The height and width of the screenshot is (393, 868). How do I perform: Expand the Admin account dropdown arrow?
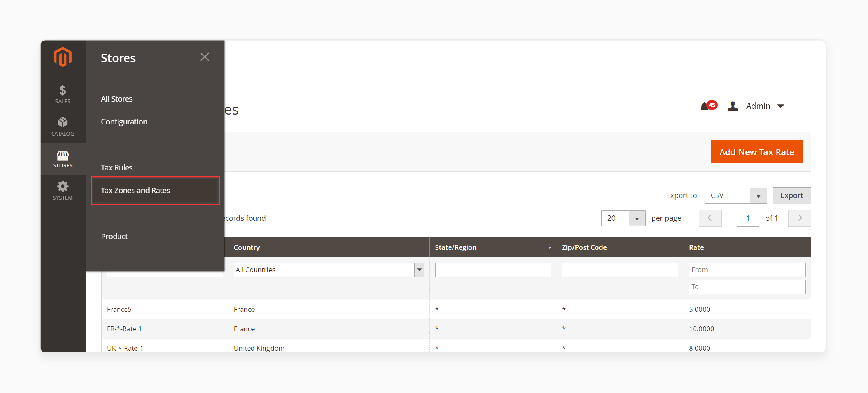pos(780,106)
